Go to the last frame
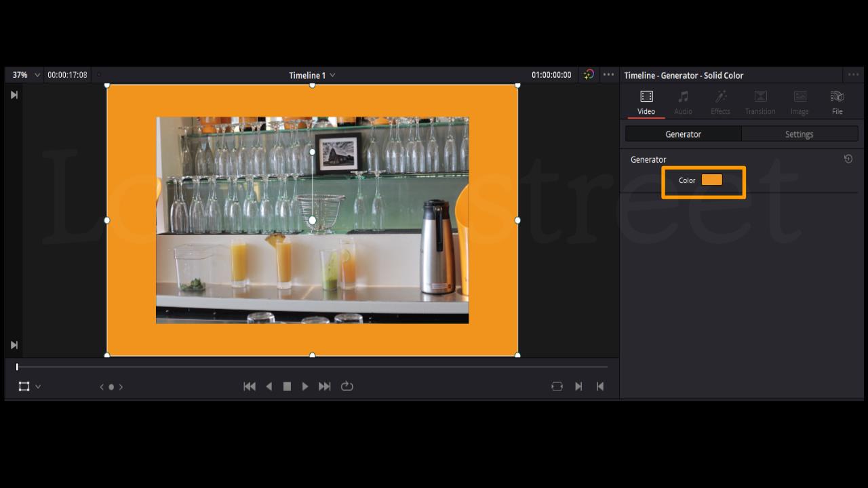This screenshot has width=868, height=488. [325, 386]
